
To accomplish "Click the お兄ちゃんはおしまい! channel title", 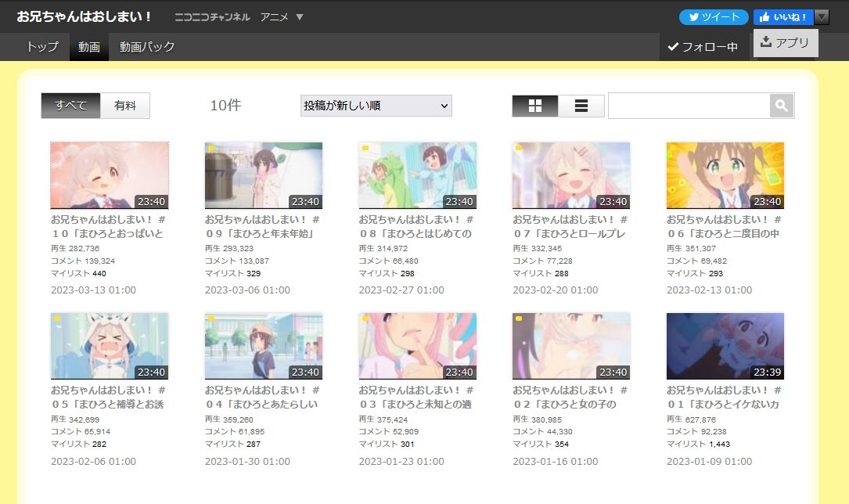I will click(85, 16).
